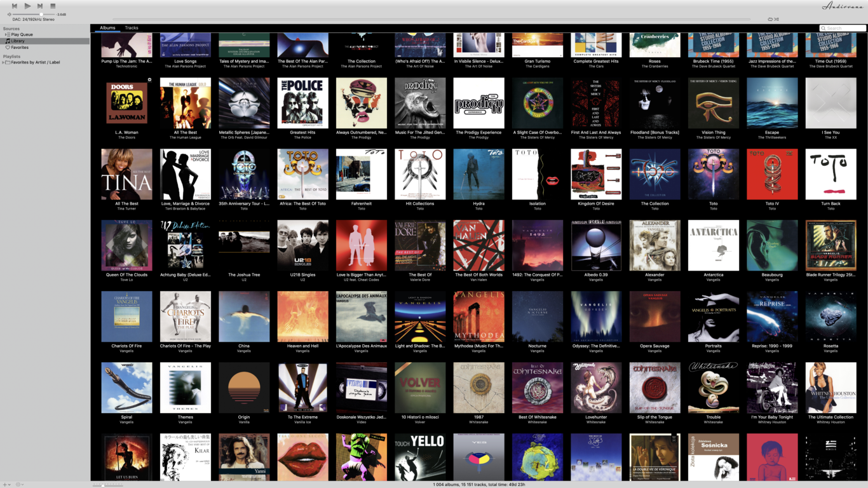
Task: Click the "U218 Singles" album title
Action: tap(302, 275)
